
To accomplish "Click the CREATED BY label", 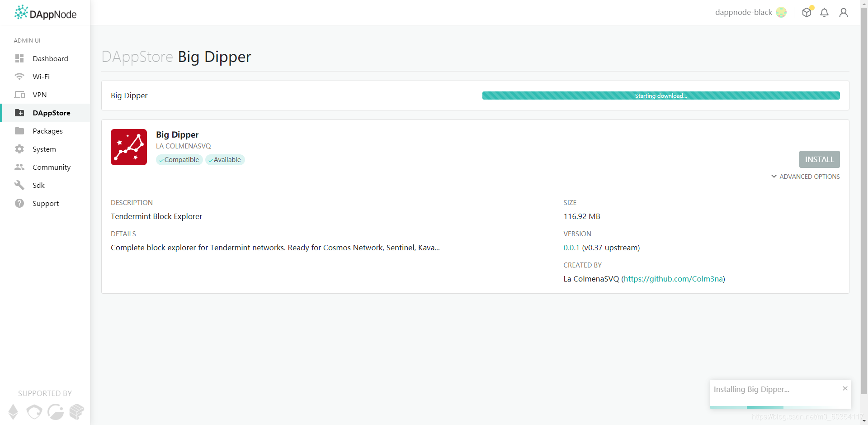I will click(x=583, y=265).
